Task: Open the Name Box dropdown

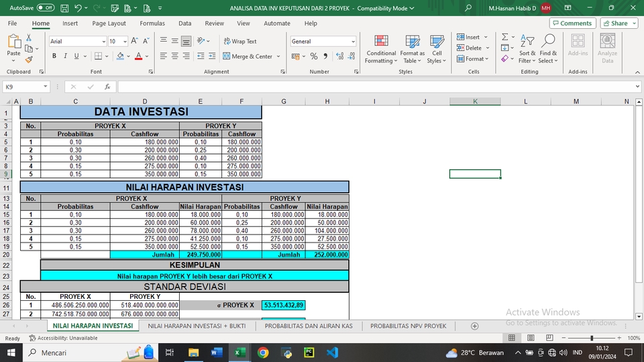Action: (45, 87)
